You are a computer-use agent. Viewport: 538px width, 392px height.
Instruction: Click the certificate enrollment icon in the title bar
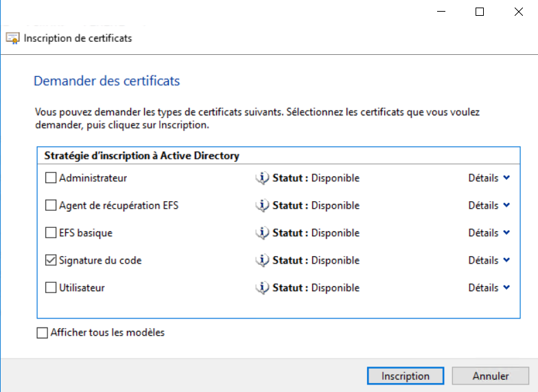(12, 38)
